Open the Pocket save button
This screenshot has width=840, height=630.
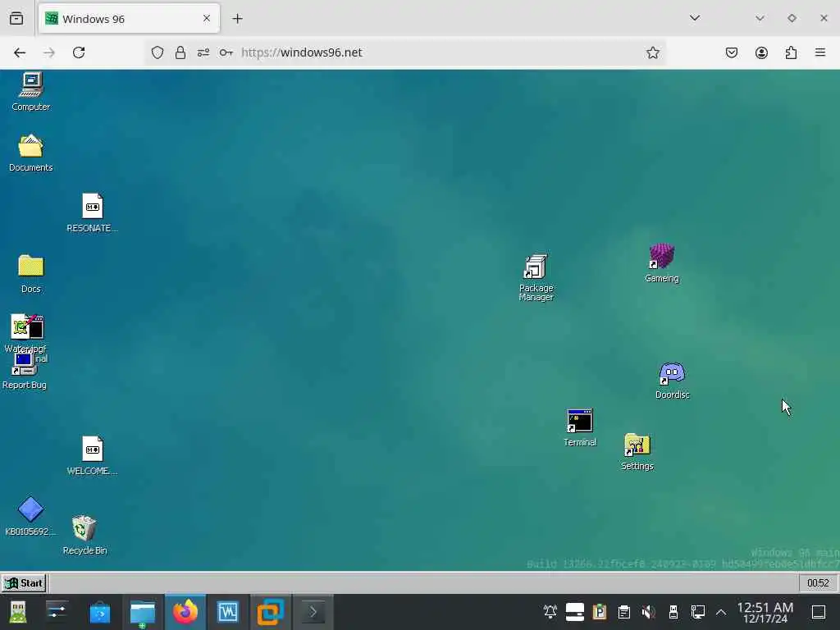tap(731, 52)
